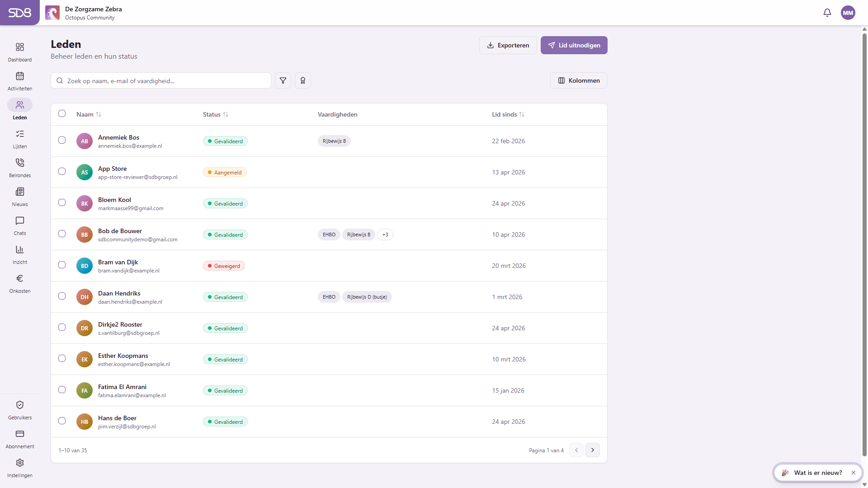The height and width of the screenshot is (488, 868).
Task: Open the Inzicht menu item
Action: pyautogui.click(x=20, y=254)
